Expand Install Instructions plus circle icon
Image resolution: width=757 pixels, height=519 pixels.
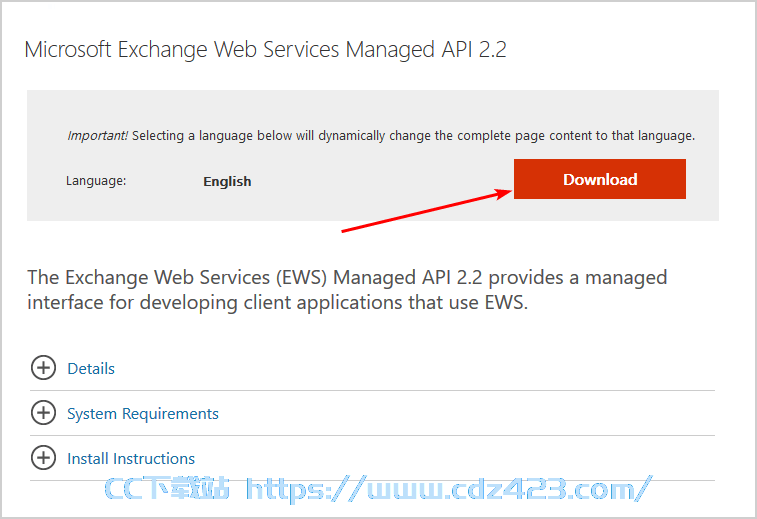tap(43, 458)
